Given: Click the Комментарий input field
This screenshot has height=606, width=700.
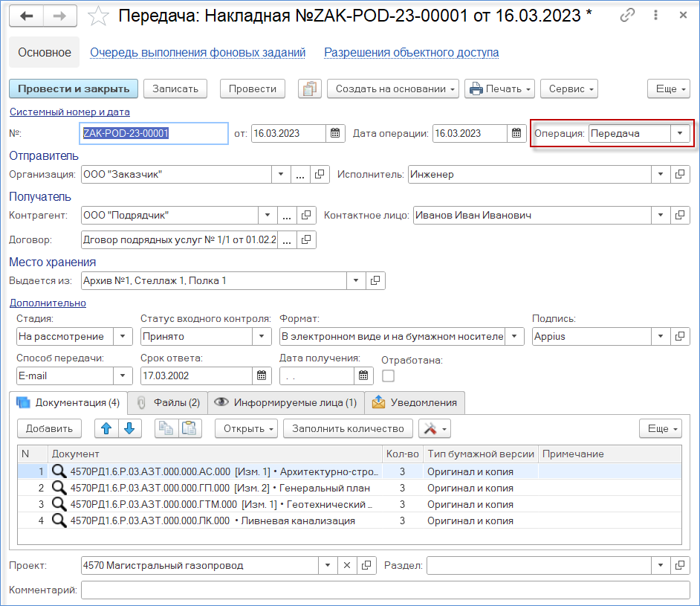Looking at the screenshot, I should pos(386,590).
